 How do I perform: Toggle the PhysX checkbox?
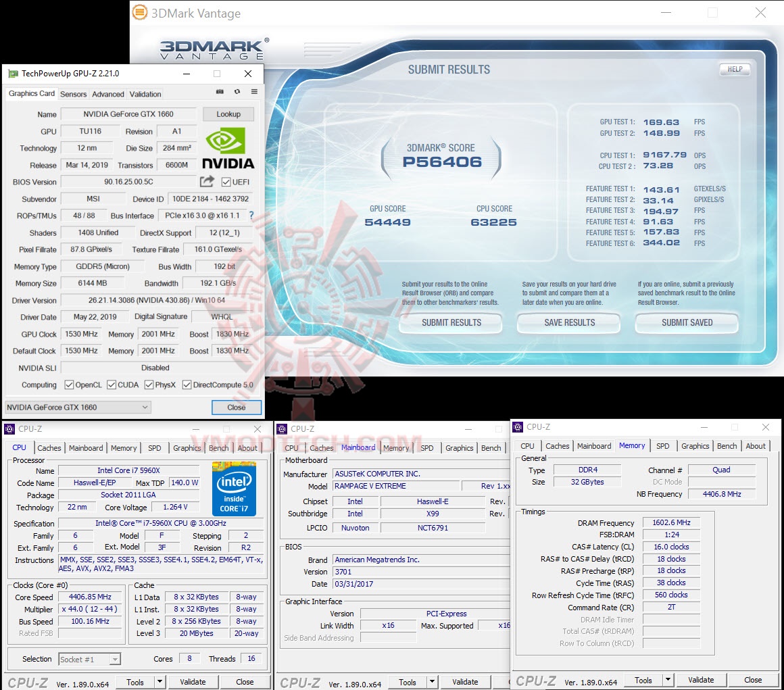[x=149, y=385]
